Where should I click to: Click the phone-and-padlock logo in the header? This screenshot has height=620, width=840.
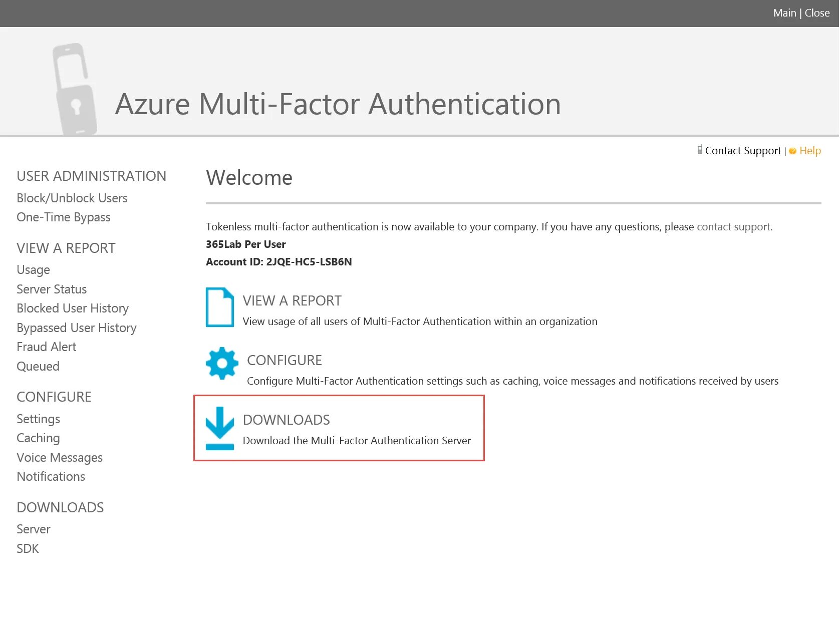tap(75, 89)
